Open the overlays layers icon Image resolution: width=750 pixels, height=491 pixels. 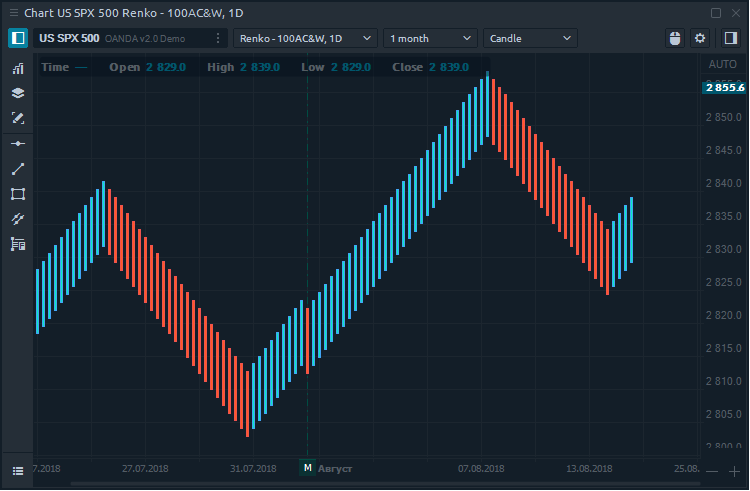click(x=18, y=93)
